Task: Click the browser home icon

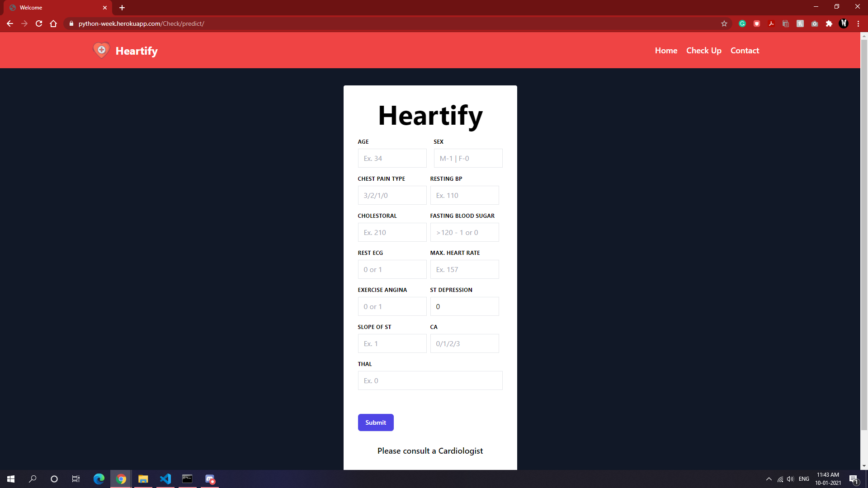Action: pos(53,23)
